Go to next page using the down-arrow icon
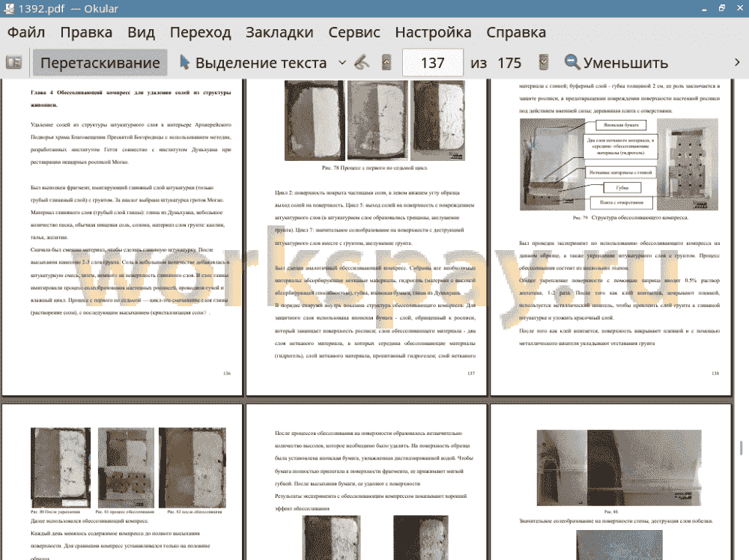 click(x=544, y=63)
